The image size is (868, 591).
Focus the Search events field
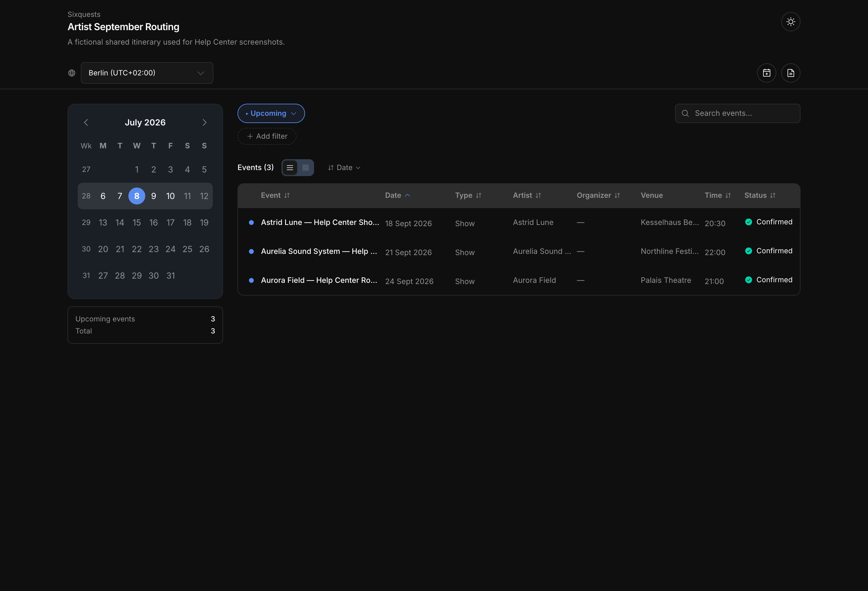pyautogui.click(x=737, y=113)
